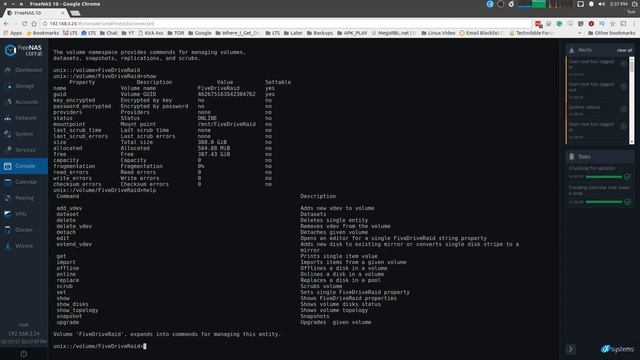Click 'clear all' in Alerts panel
The height and width of the screenshot is (360, 640).
tap(624, 50)
